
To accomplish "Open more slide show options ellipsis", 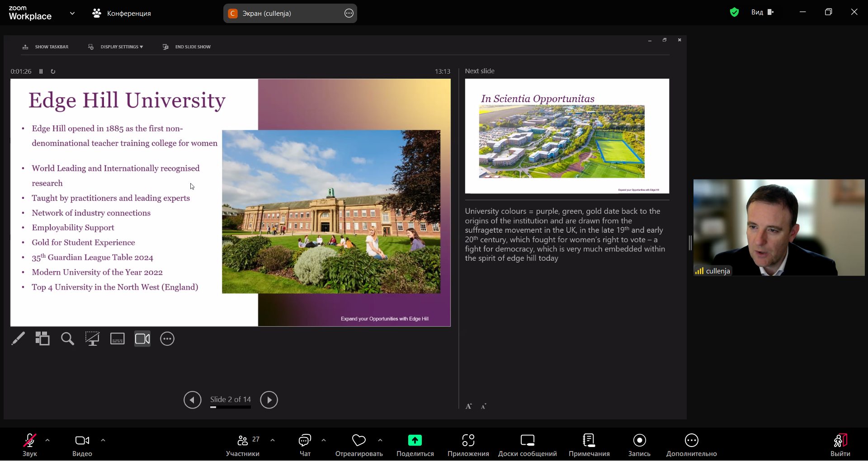I will tap(167, 339).
